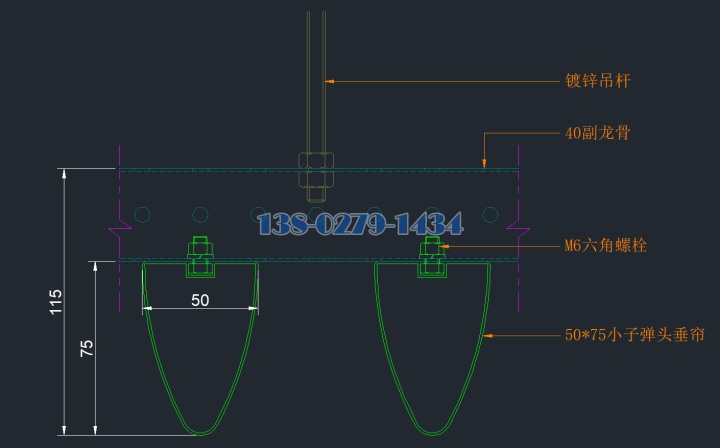Click the 138-0279-1434 watermark phone number

tap(360, 224)
